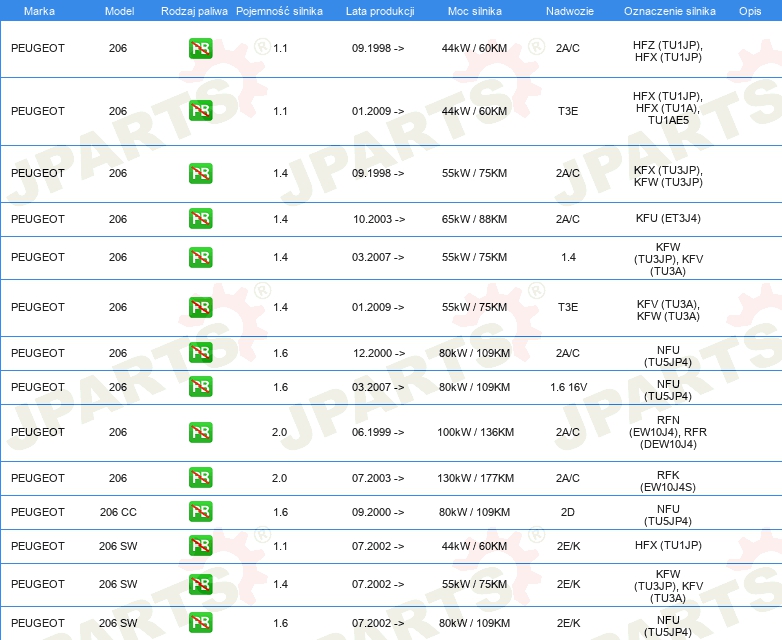Click the HFZ (TU1JP), HFX (TU1JP) engine cell
This screenshot has width=782, height=640.
pyautogui.click(x=668, y=51)
